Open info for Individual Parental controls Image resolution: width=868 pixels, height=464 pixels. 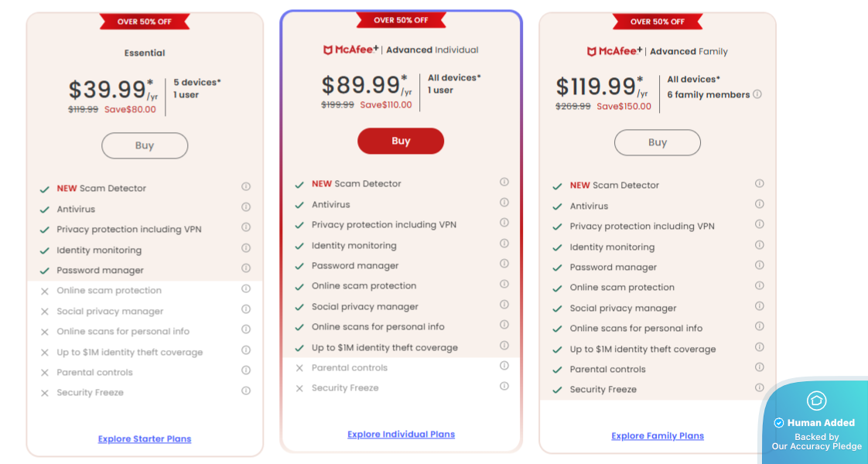tap(504, 366)
